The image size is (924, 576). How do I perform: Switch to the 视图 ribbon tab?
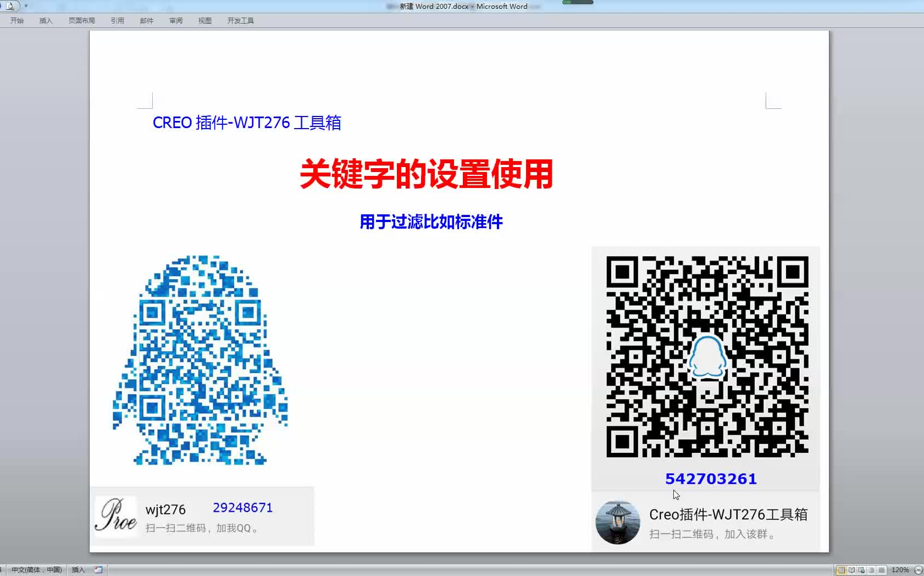tap(205, 20)
